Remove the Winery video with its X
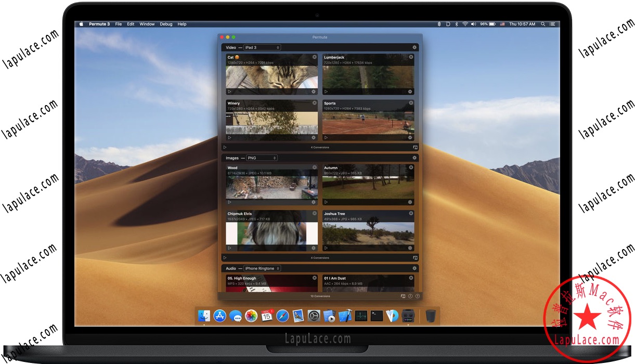This screenshot has height=364, width=635. tap(314, 102)
